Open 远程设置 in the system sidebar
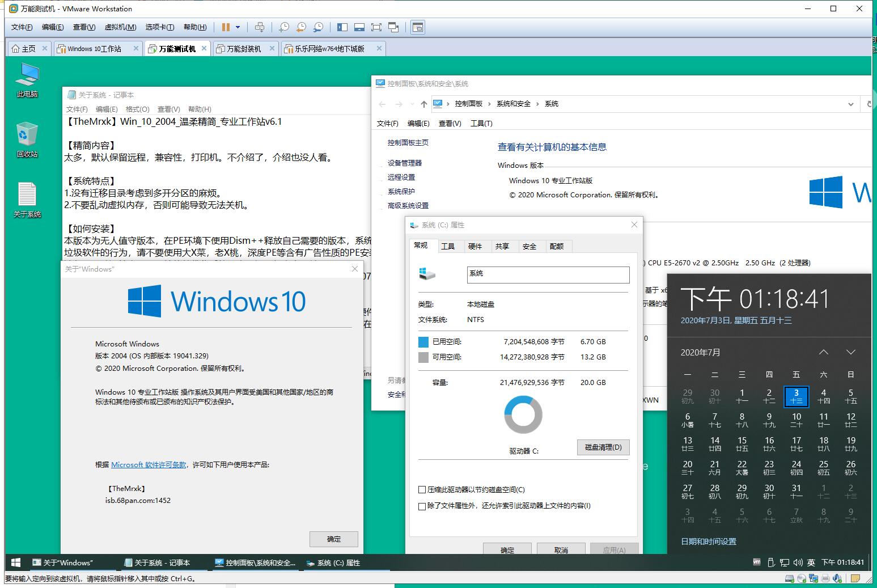 401,177
